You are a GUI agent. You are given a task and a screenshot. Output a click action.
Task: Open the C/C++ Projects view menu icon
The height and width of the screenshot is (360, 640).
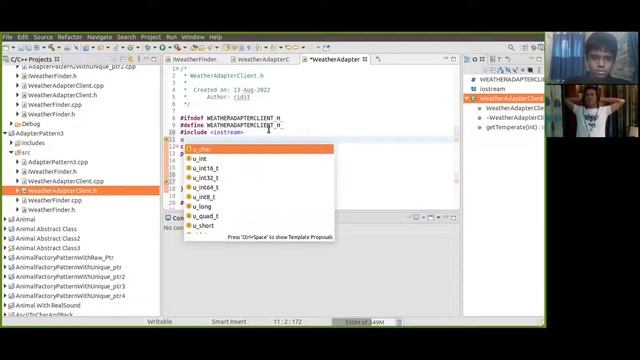coord(138,59)
